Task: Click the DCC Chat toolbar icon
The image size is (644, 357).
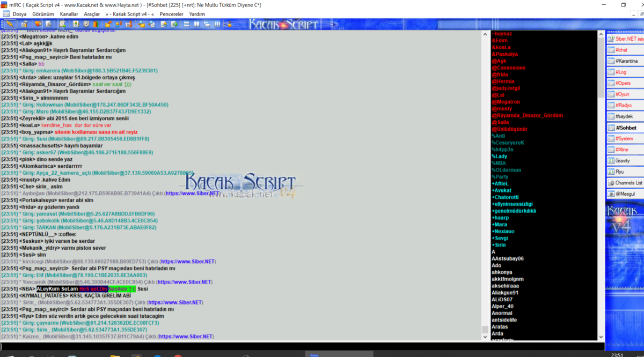Action: [119, 24]
